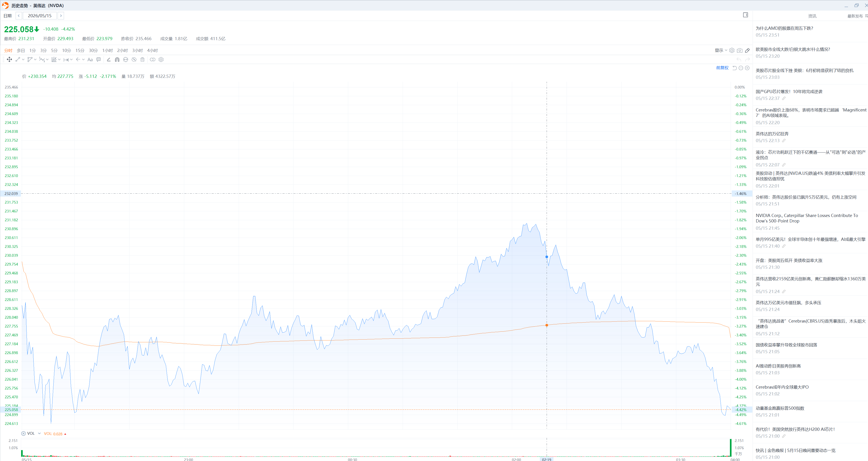The image size is (868, 461).
Task: Go to next date with right arrow
Action: tap(61, 16)
